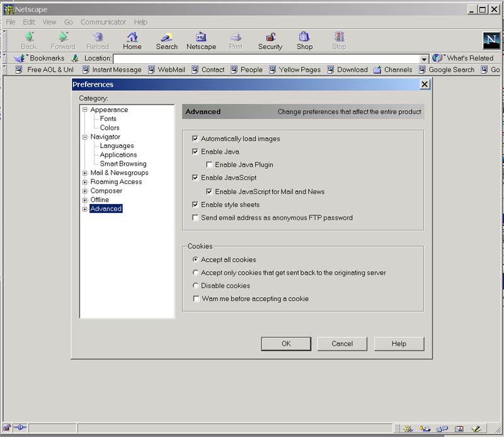This screenshot has width=504, height=437.
Task: Expand the Composer tree node
Action: click(85, 191)
